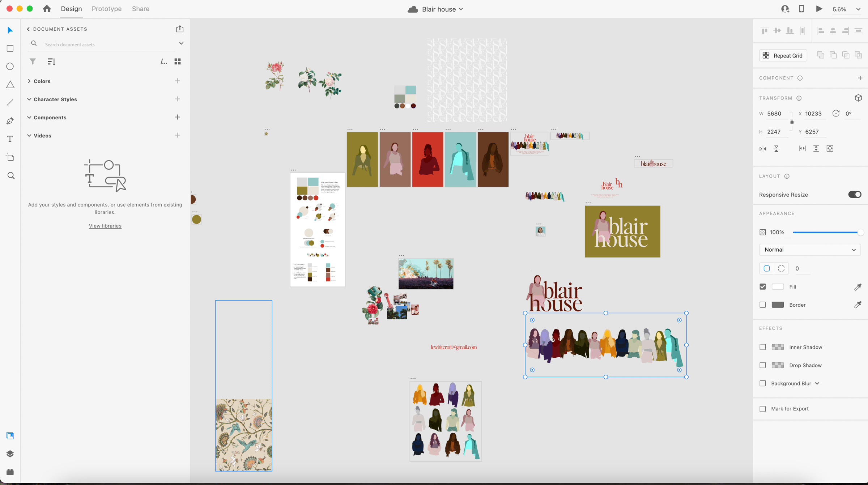Select the Pen tool
The image size is (868, 485).
pos(10,121)
